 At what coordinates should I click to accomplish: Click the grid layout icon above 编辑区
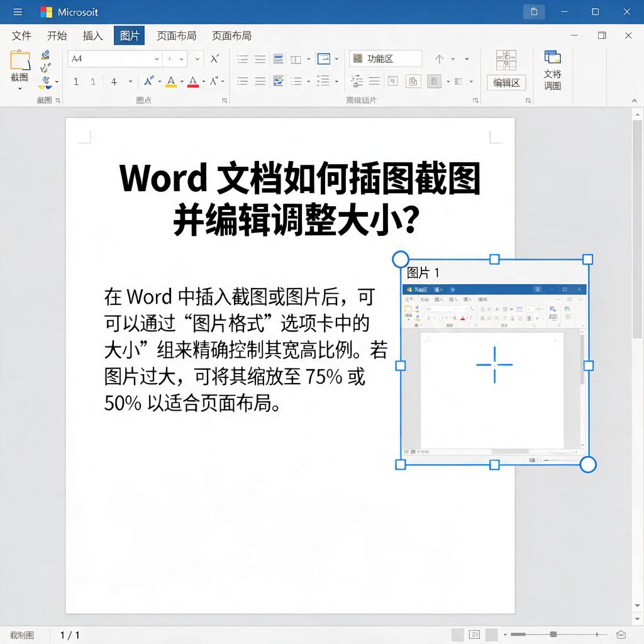point(506,60)
